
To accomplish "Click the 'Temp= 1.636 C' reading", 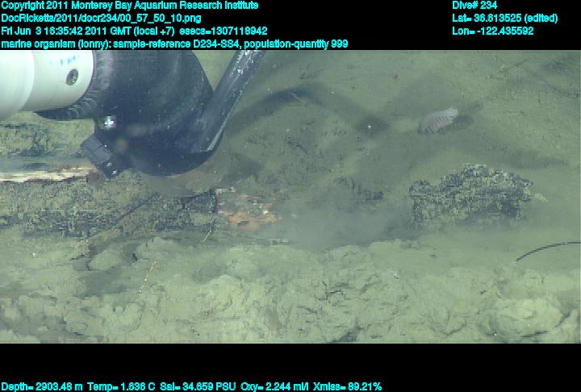I will 121,387.
